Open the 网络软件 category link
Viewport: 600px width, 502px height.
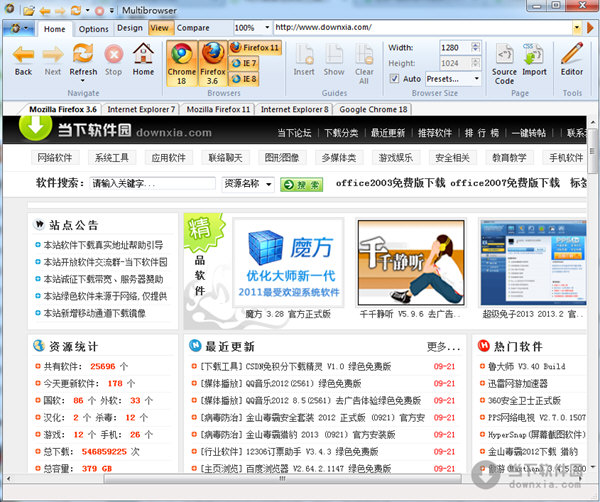click(x=55, y=158)
